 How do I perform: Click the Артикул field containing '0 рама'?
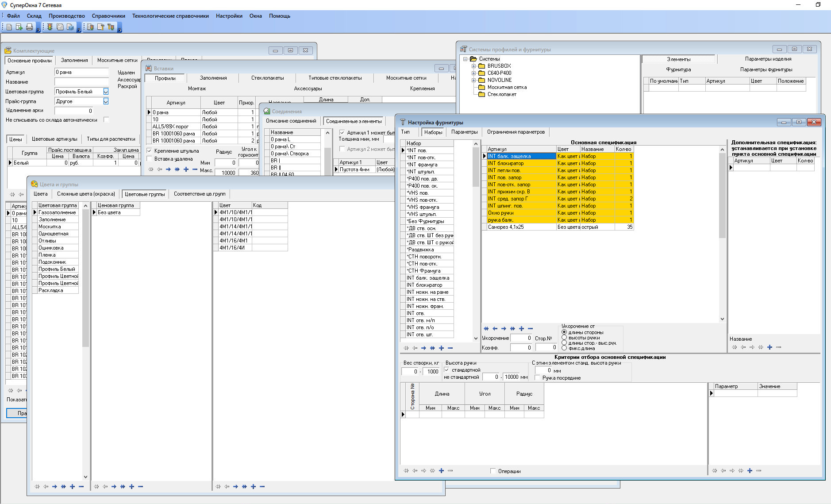(x=81, y=72)
